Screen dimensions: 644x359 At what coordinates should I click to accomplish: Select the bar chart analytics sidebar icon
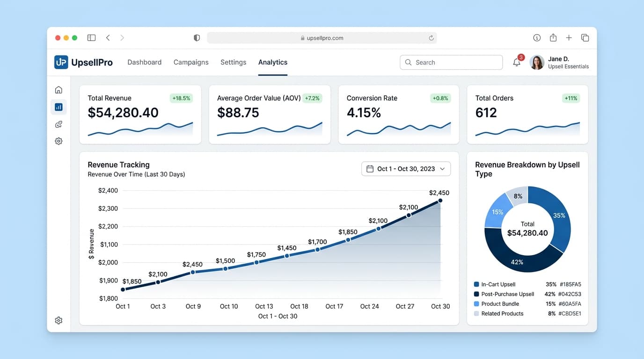[x=59, y=107]
